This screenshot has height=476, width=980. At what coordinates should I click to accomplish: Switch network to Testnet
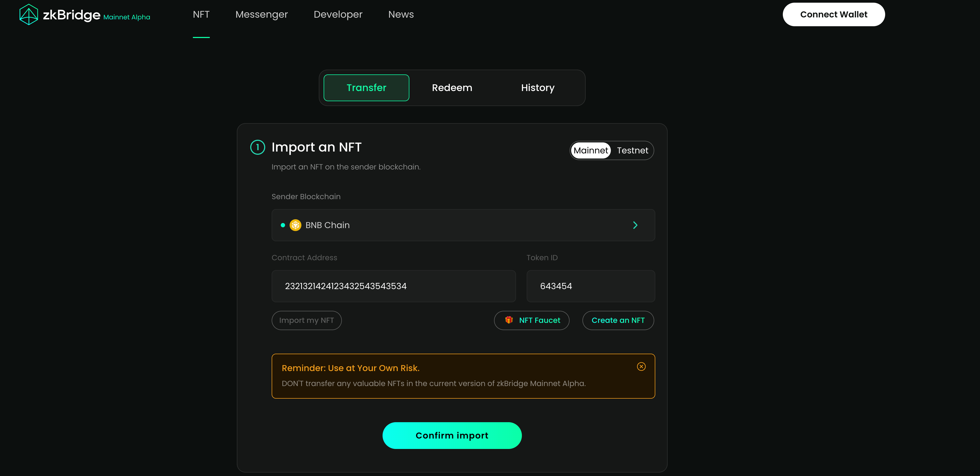tap(632, 150)
